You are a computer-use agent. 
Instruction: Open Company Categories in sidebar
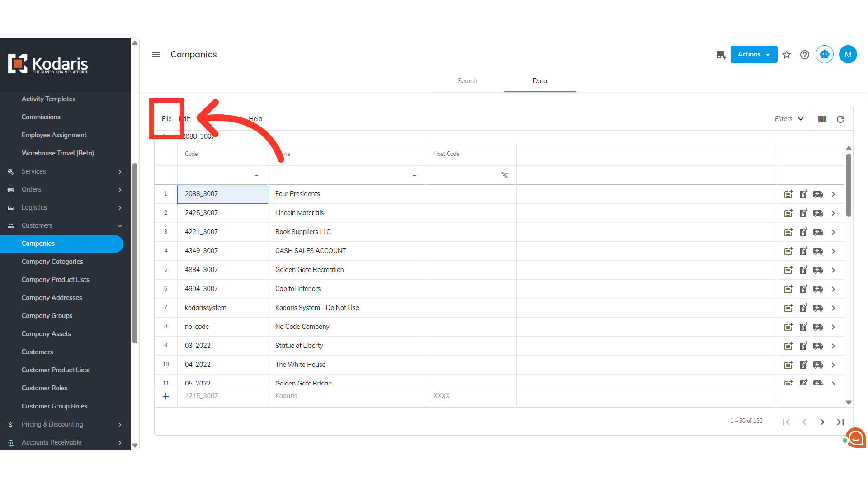click(x=52, y=262)
